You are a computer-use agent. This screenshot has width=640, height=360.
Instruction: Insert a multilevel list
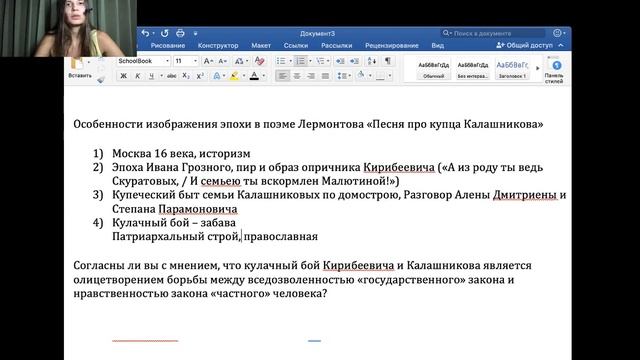coord(320,61)
